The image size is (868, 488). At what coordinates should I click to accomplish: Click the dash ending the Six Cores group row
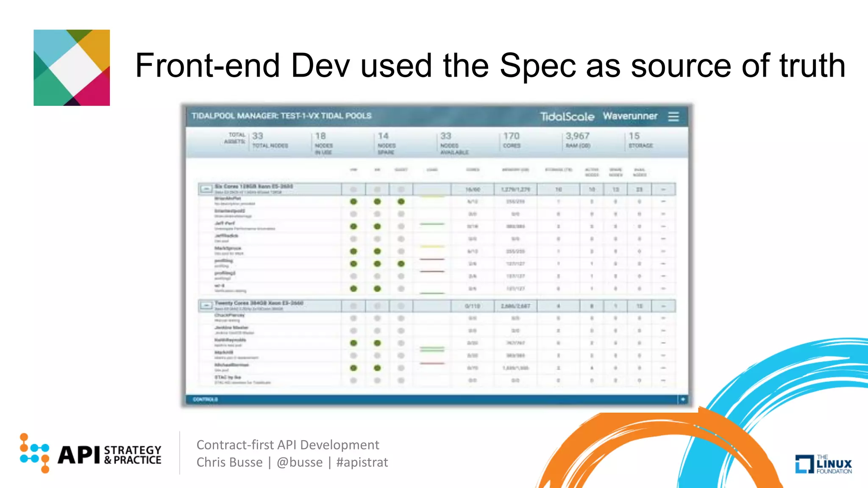pos(663,189)
